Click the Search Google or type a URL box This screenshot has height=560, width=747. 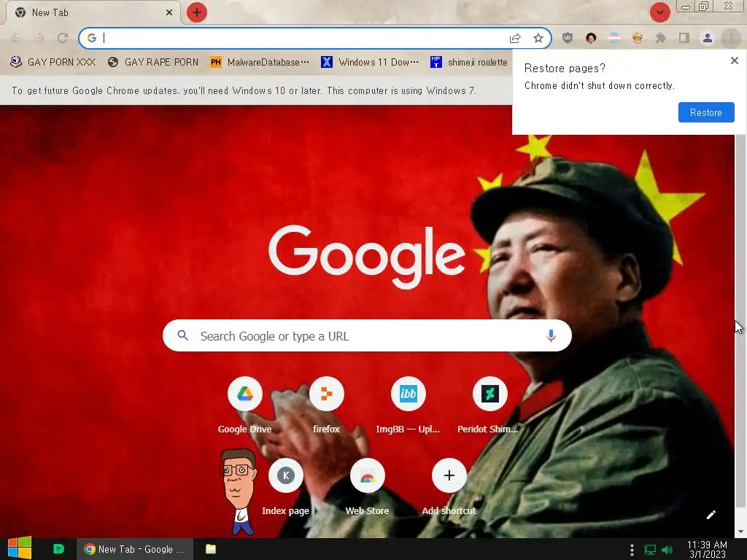367,335
